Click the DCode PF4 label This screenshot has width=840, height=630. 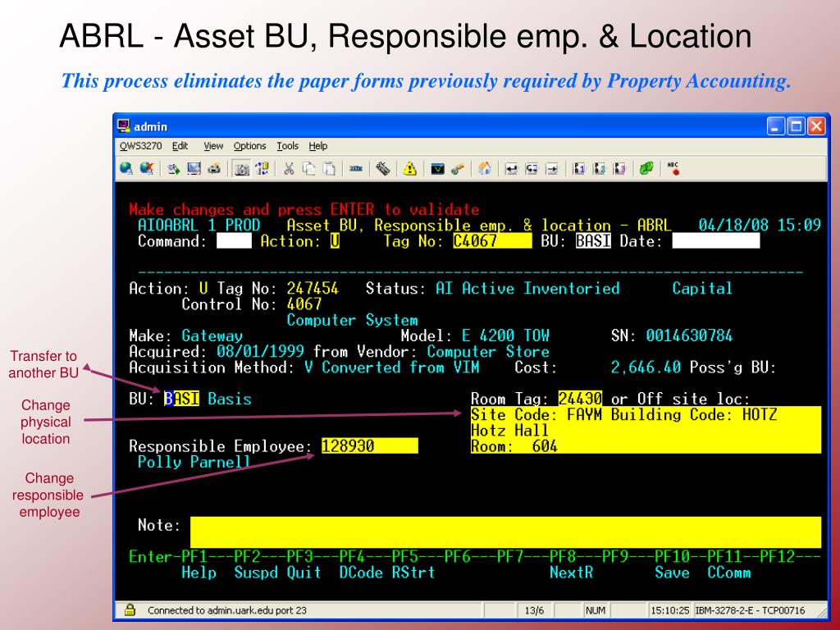361,572
